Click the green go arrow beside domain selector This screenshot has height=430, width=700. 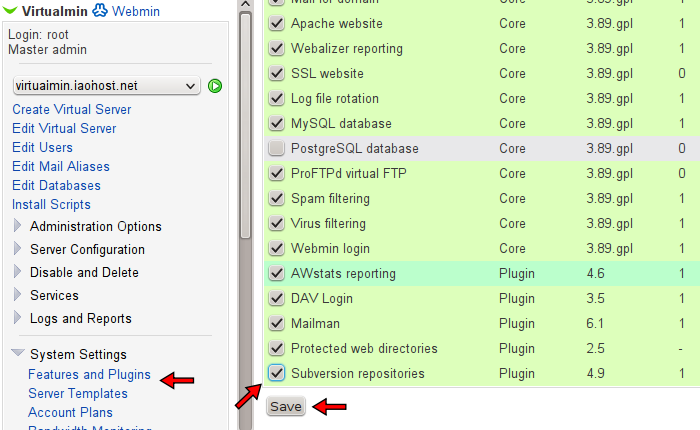[x=215, y=86]
